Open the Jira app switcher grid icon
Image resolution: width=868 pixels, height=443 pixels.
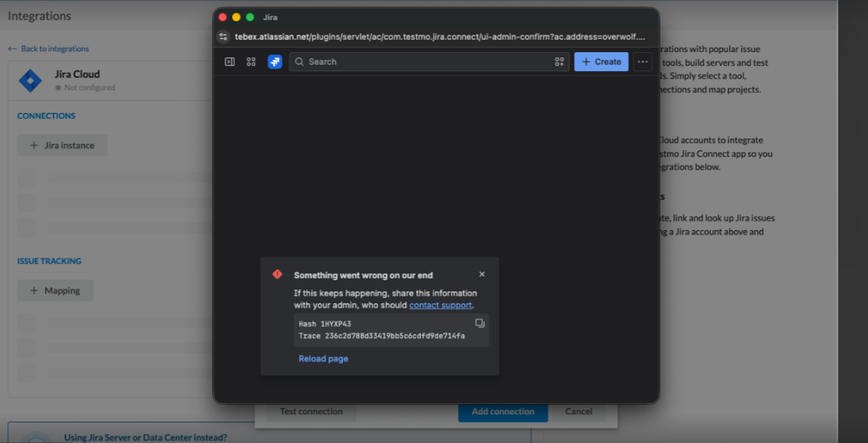click(251, 62)
